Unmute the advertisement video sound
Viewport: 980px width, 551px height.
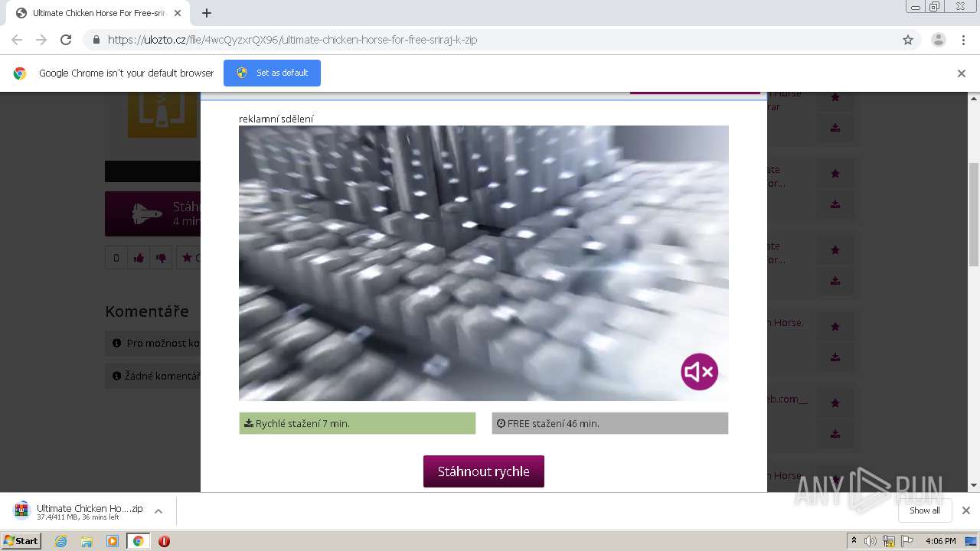[700, 372]
